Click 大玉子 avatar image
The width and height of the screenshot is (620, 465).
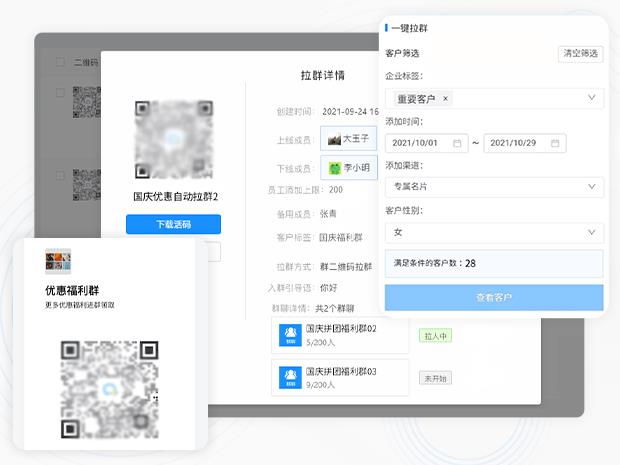334,139
